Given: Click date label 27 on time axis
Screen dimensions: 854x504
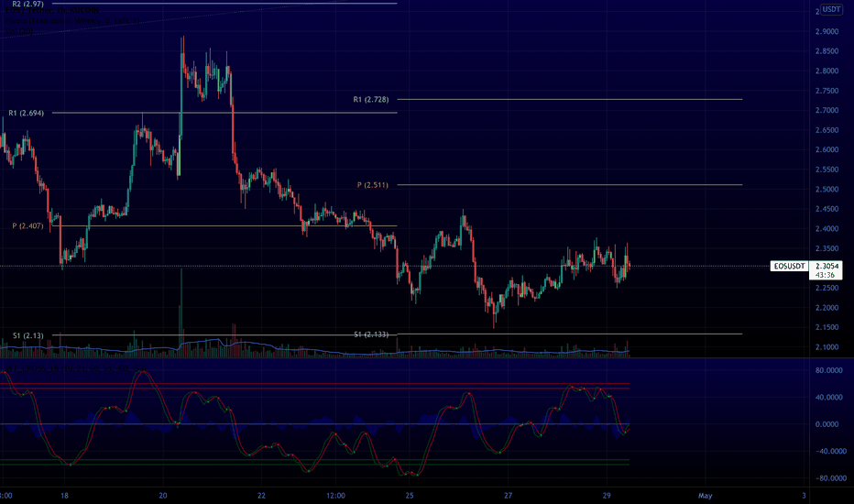Looking at the screenshot, I should pyautogui.click(x=509, y=495).
